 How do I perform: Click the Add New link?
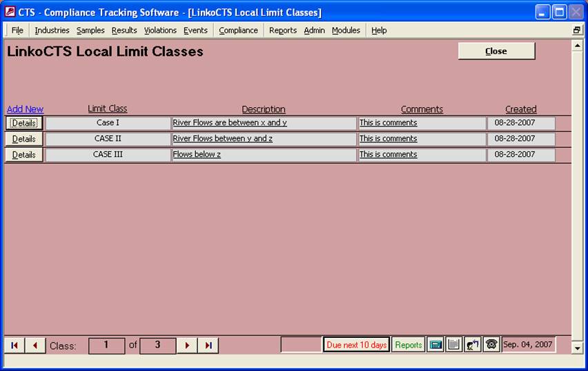pyautogui.click(x=25, y=109)
